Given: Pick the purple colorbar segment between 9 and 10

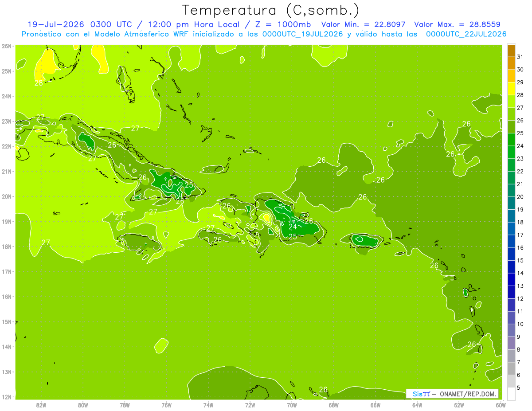Looking at the screenshot, I should click(x=511, y=330).
